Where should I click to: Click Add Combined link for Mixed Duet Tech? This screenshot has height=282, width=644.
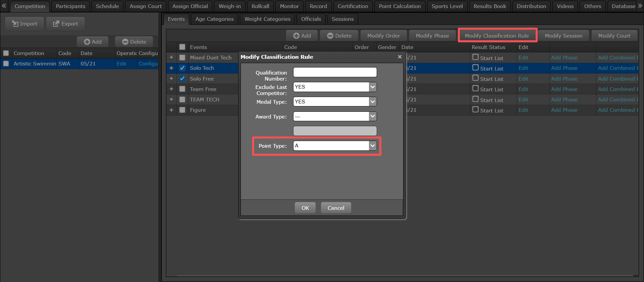point(618,57)
